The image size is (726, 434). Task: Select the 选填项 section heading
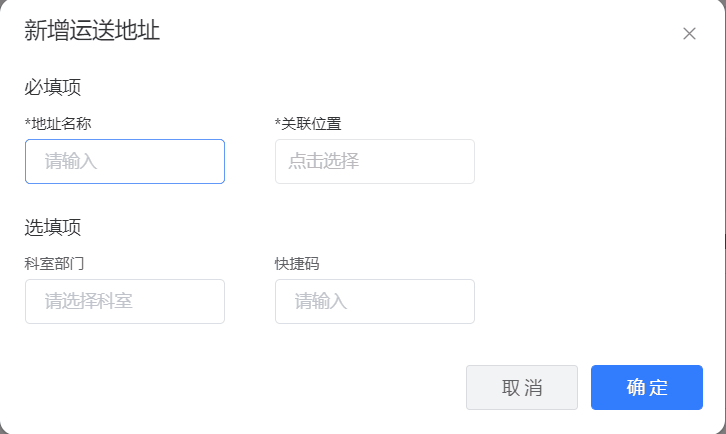pos(53,227)
